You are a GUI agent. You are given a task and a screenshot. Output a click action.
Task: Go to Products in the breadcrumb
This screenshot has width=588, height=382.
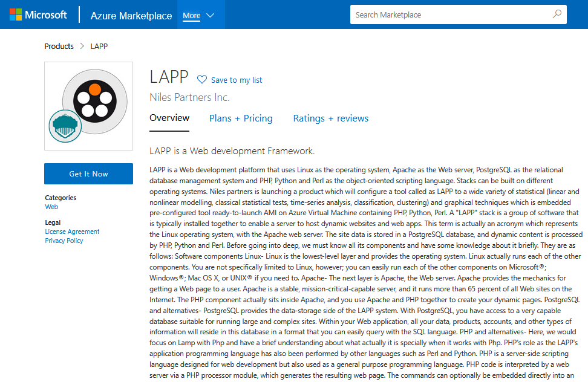59,47
